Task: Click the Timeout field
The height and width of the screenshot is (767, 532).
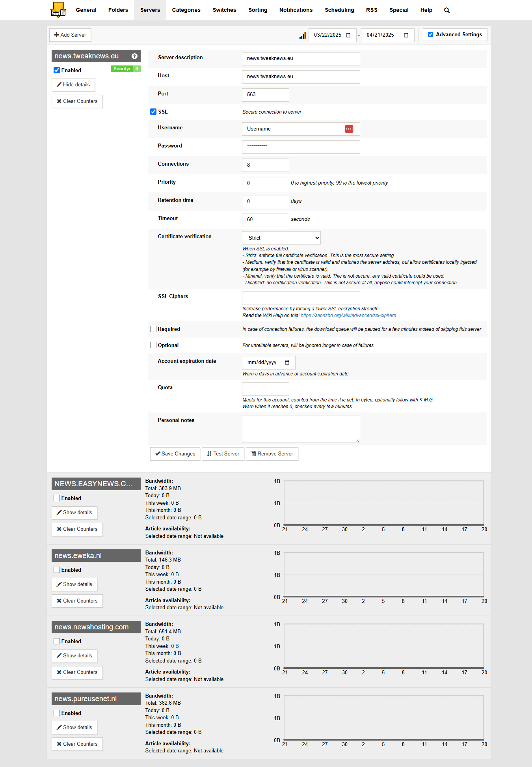Action: tap(266, 219)
